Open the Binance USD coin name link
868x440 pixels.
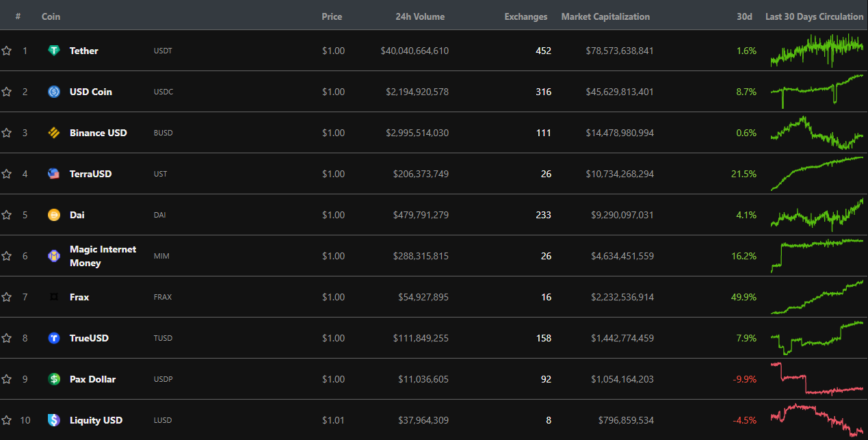[98, 133]
